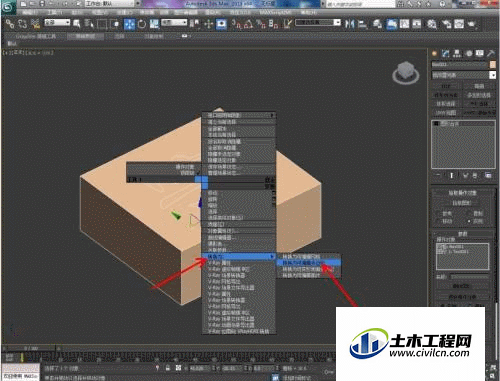Image resolution: width=500 pixels, height=381 pixels.
Task: Click the 3ds Max application button
Action: [8, 7]
